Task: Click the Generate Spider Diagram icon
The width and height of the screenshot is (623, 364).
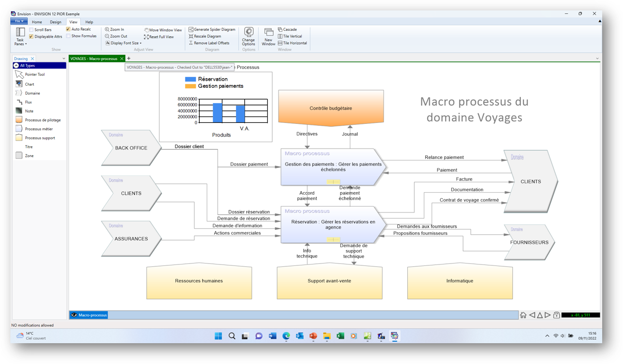Action: tap(191, 30)
